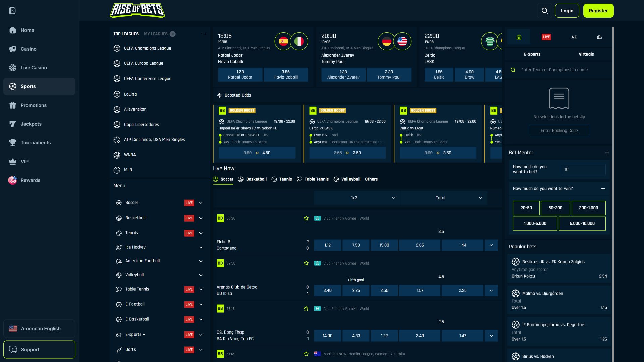
Task: Click the Register button
Action: pos(598,11)
